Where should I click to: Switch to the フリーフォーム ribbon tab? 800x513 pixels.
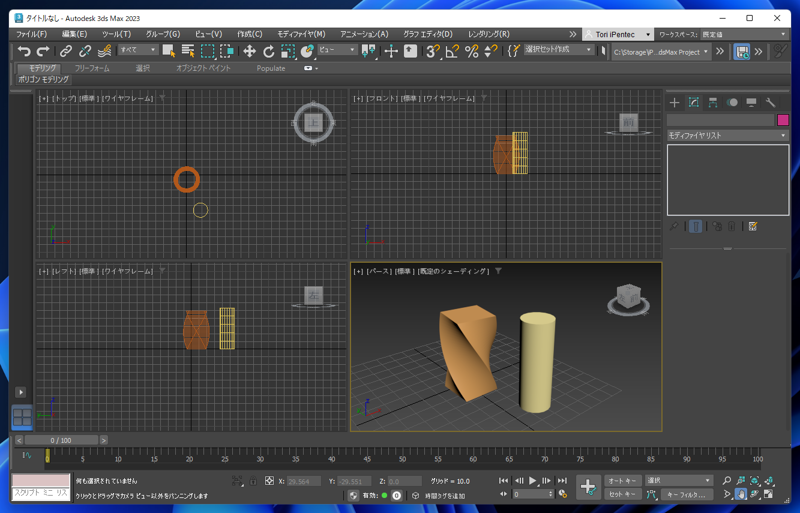point(92,68)
